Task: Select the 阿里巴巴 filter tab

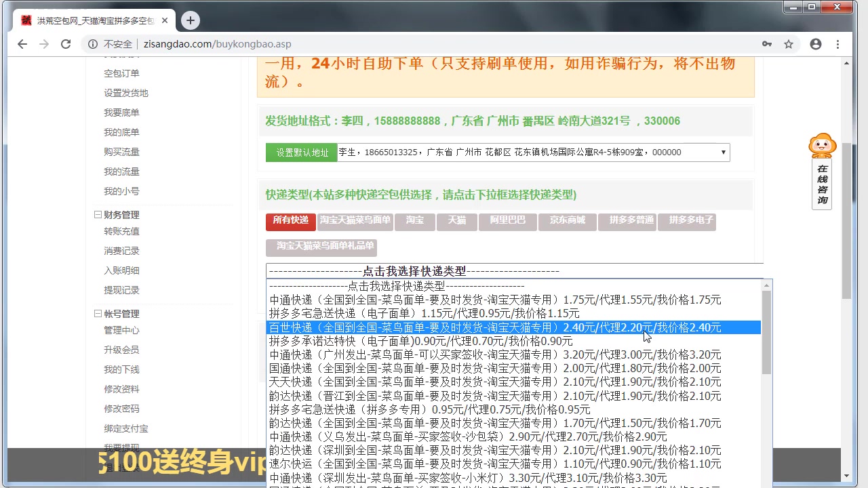Action: (508, 222)
